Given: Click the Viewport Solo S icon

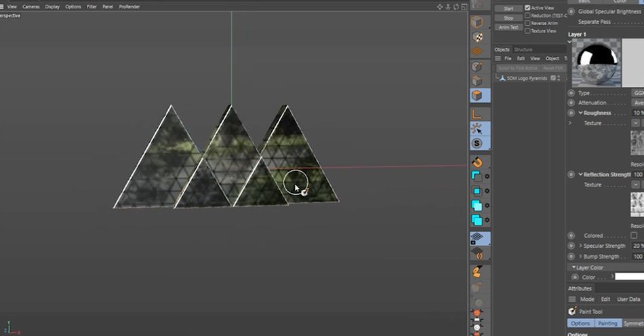Looking at the screenshot, I should 477,143.
